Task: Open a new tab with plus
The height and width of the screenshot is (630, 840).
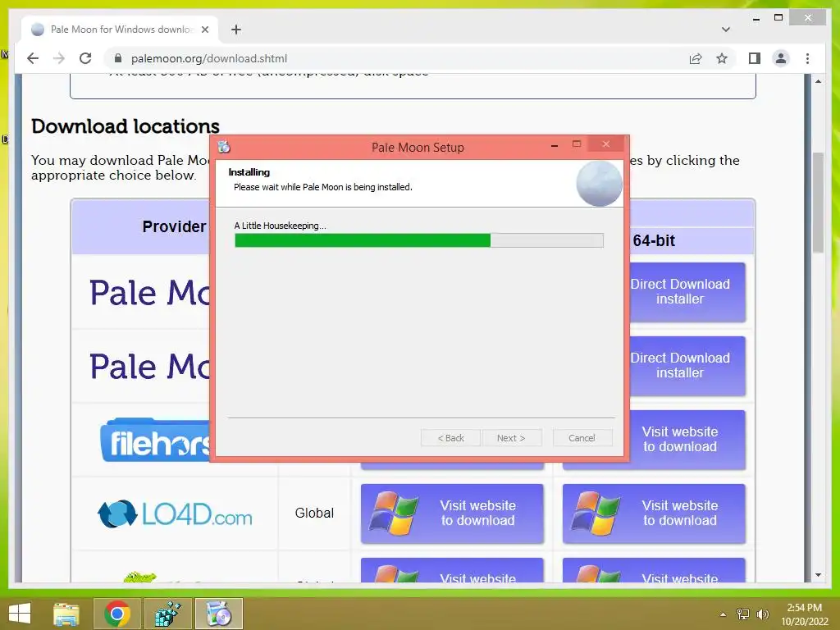Action: click(x=235, y=30)
